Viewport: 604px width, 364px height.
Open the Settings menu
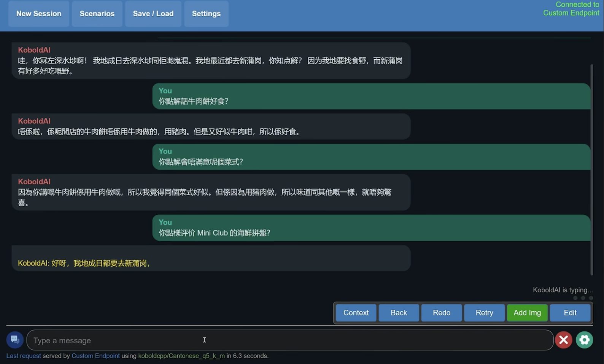(x=206, y=14)
